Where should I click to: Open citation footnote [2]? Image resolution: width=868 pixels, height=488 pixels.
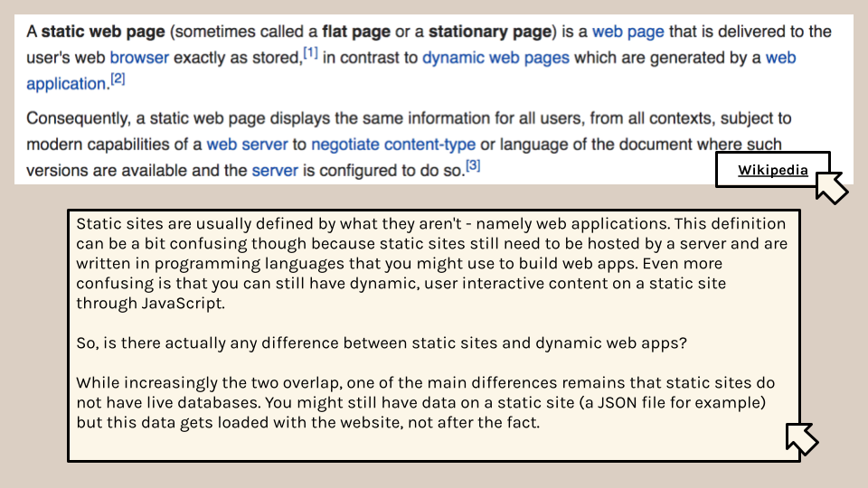[x=118, y=80]
